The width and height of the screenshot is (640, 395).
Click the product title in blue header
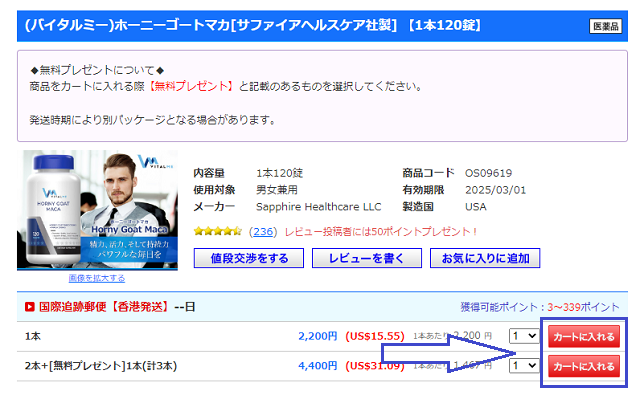(253, 25)
